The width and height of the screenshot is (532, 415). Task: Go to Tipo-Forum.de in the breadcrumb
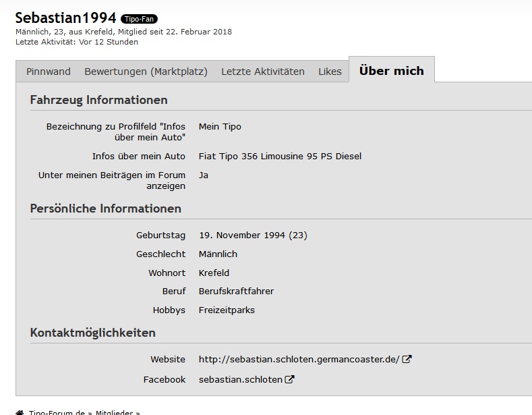coord(57,412)
